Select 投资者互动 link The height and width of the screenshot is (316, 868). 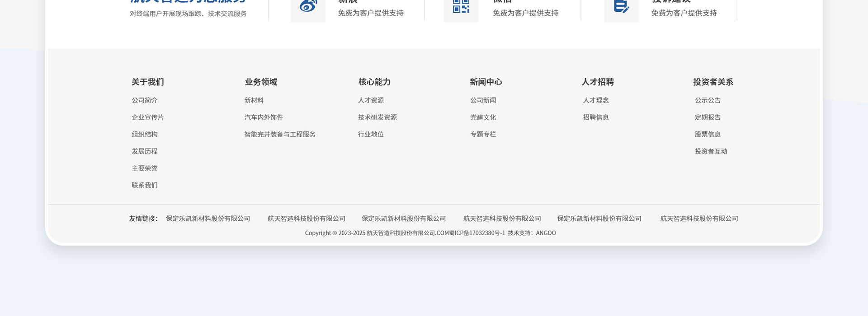coord(711,151)
